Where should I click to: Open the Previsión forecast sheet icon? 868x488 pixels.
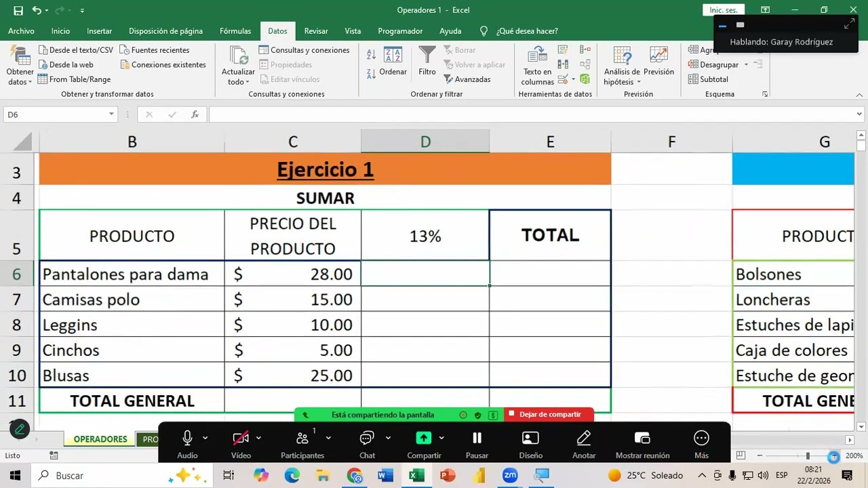coord(658,56)
